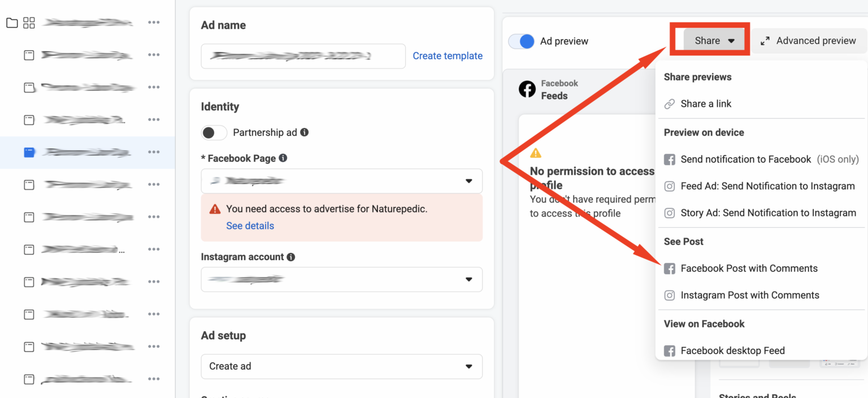868x398 pixels.
Task: Toggle the Partnership ad switch
Action: pyautogui.click(x=214, y=132)
